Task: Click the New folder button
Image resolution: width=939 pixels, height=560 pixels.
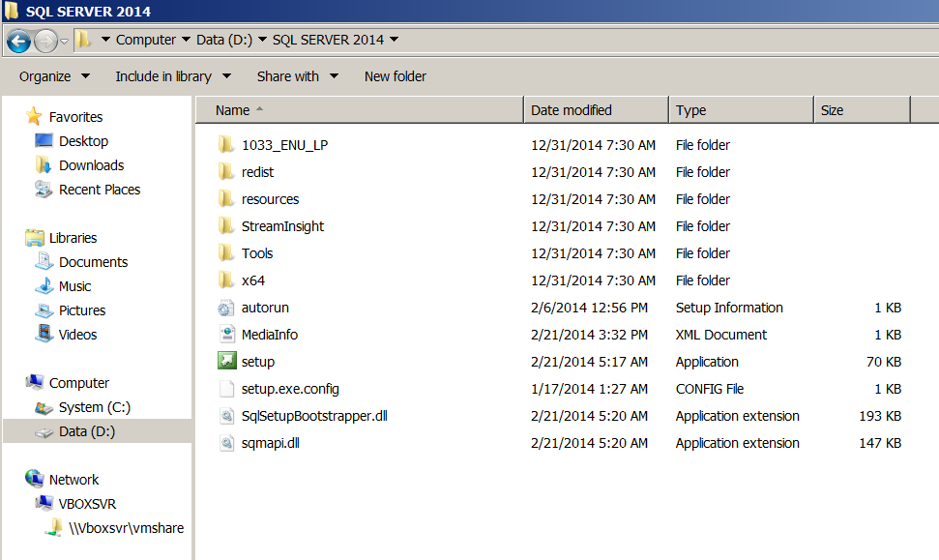Action: 395,76
